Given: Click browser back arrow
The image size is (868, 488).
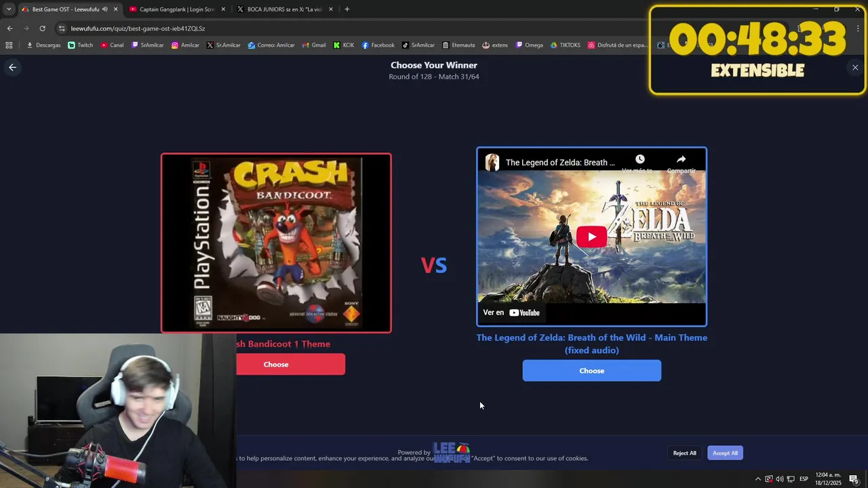Looking at the screenshot, I should [x=9, y=28].
